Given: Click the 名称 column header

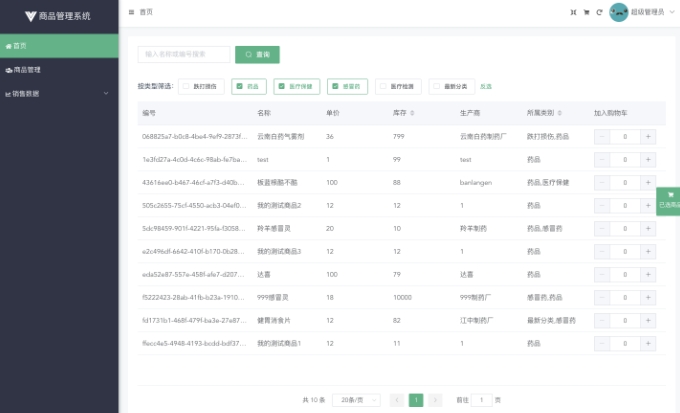Looking at the screenshot, I should 264,113.
